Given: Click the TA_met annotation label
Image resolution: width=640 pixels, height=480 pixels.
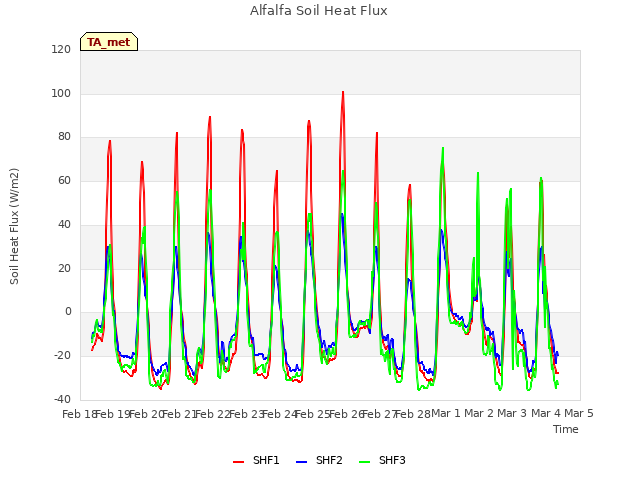Looking at the screenshot, I should tap(109, 42).
